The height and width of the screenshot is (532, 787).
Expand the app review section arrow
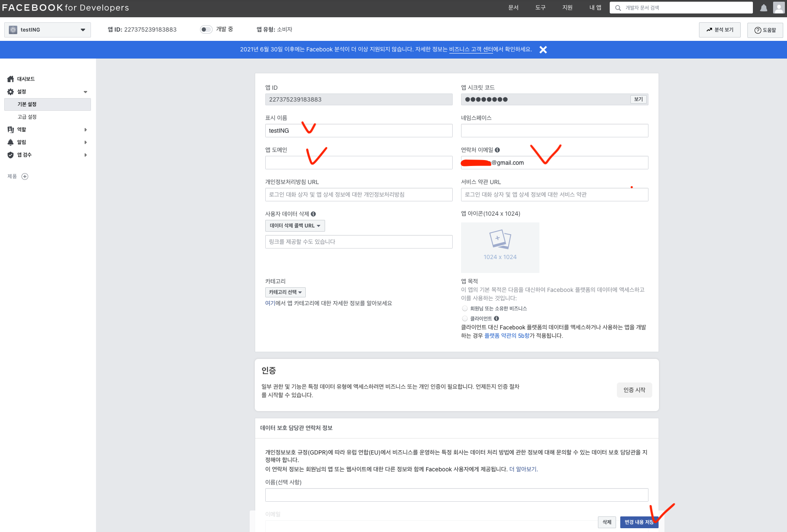pos(85,155)
